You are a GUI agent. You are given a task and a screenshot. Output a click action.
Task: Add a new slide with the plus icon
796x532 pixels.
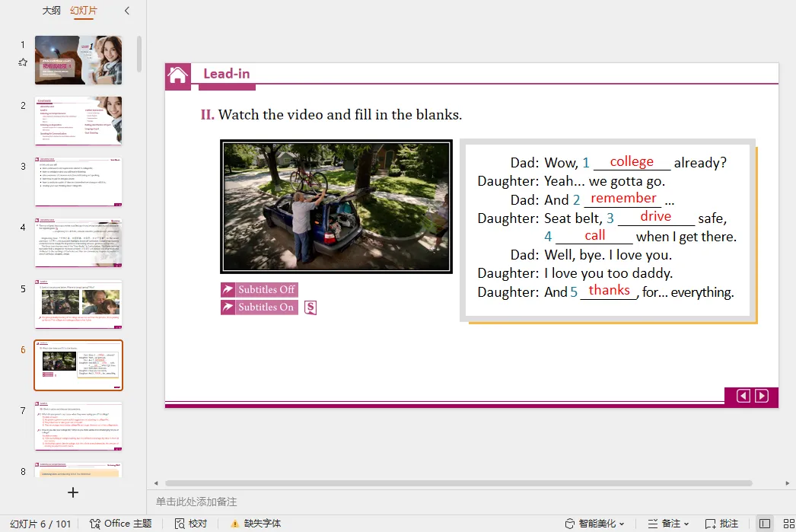tap(73, 492)
